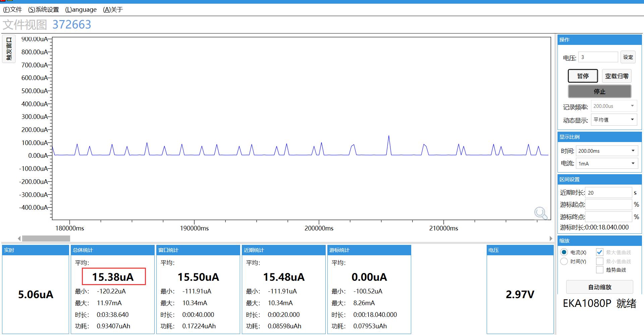The height and width of the screenshot is (335, 644).
Task: Enable the 趋势曲线 checkbox
Action: click(x=599, y=270)
